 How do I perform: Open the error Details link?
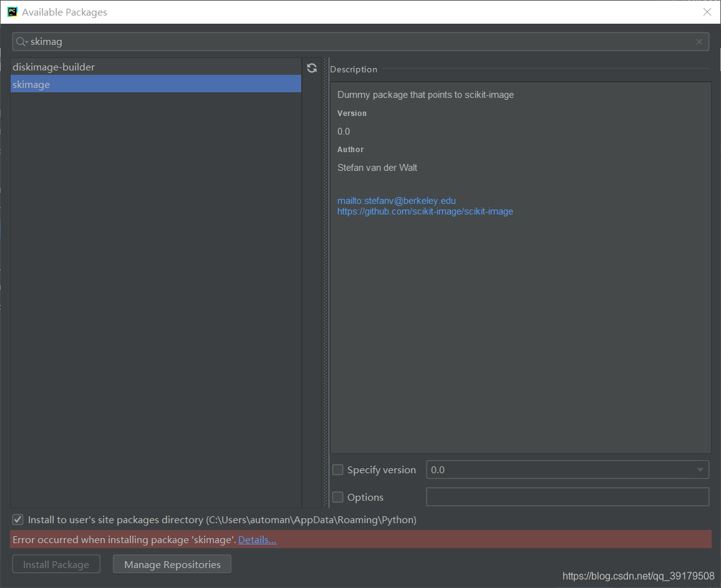(258, 540)
